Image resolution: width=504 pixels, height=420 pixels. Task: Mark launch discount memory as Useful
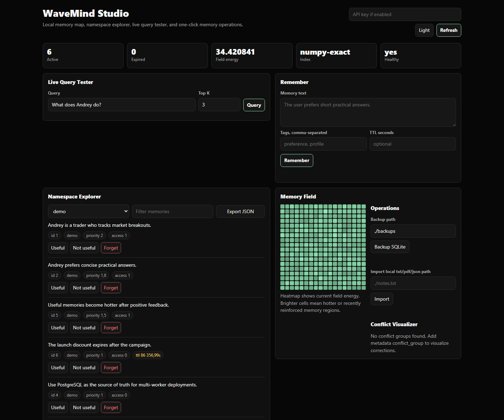point(58,367)
